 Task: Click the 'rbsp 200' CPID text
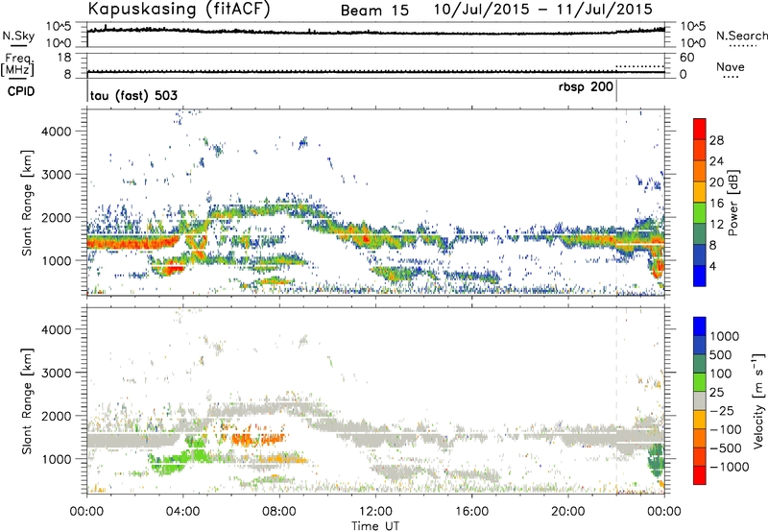586,87
